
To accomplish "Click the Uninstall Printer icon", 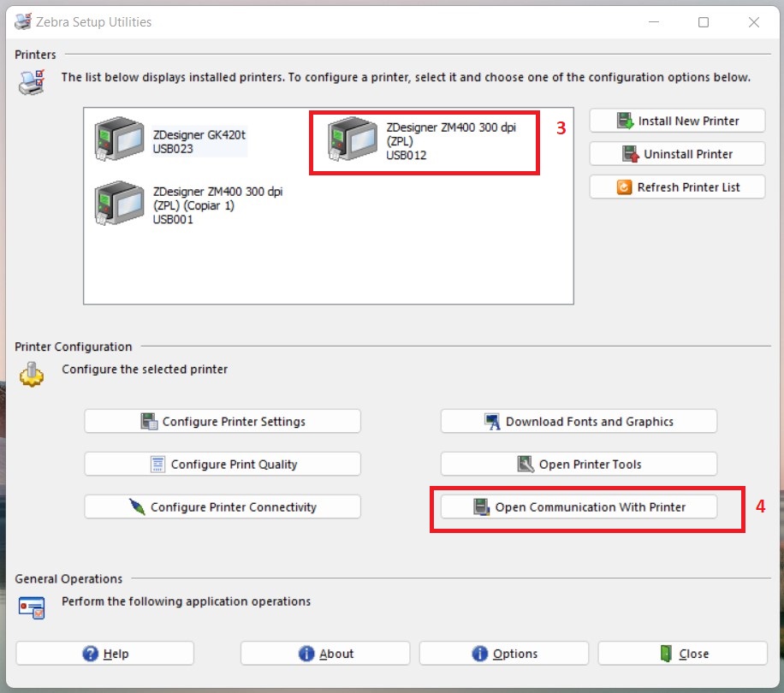I will click(x=631, y=154).
